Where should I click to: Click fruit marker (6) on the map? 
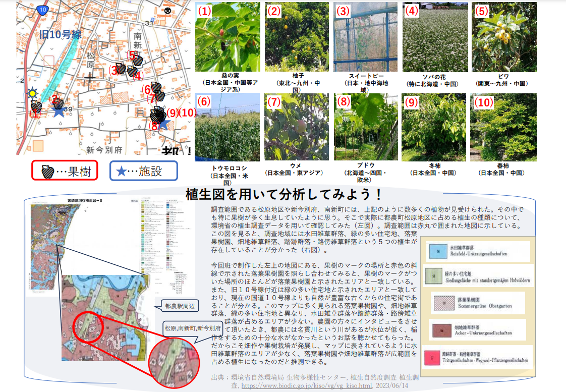tap(155, 86)
